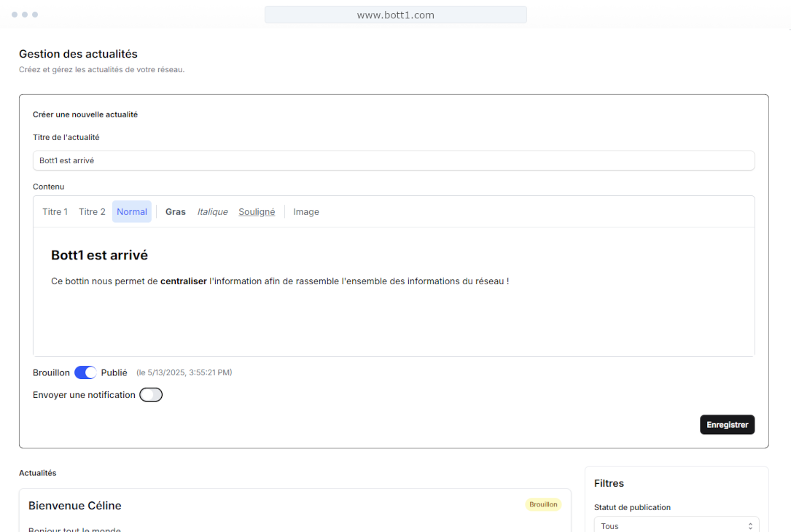Click the Brouillon status badge
Image resolution: width=791 pixels, height=532 pixels.
click(543, 504)
